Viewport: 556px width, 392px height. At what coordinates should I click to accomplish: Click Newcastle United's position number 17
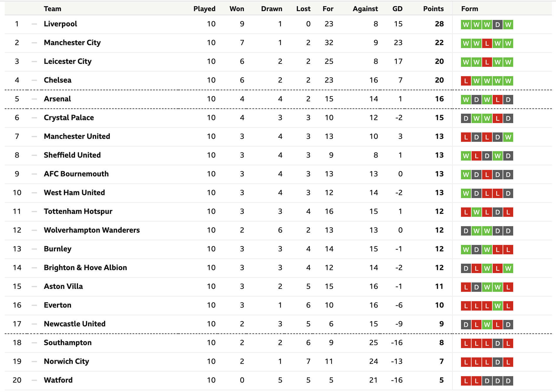click(x=17, y=324)
